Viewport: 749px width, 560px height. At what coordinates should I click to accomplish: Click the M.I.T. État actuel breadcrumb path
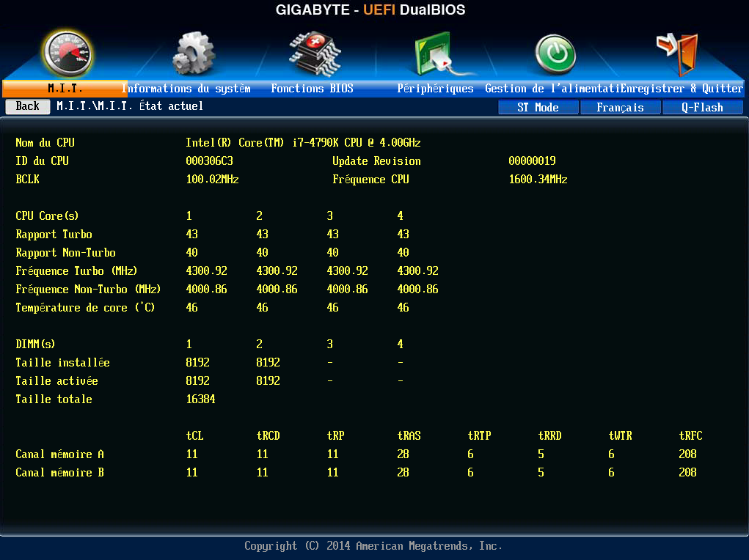(x=130, y=106)
